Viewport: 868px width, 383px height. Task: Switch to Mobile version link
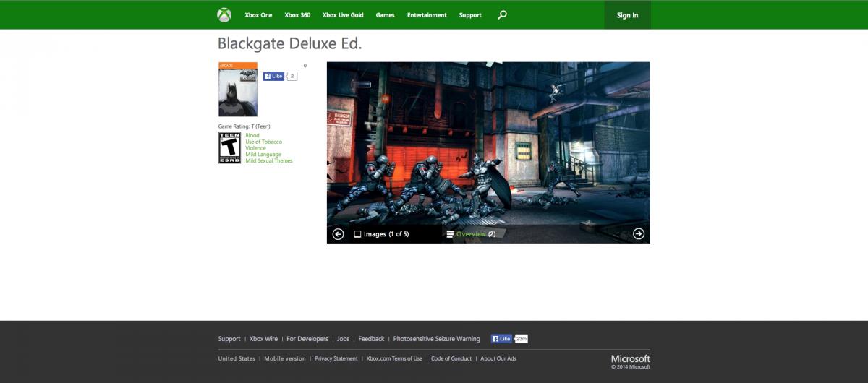pyautogui.click(x=285, y=358)
